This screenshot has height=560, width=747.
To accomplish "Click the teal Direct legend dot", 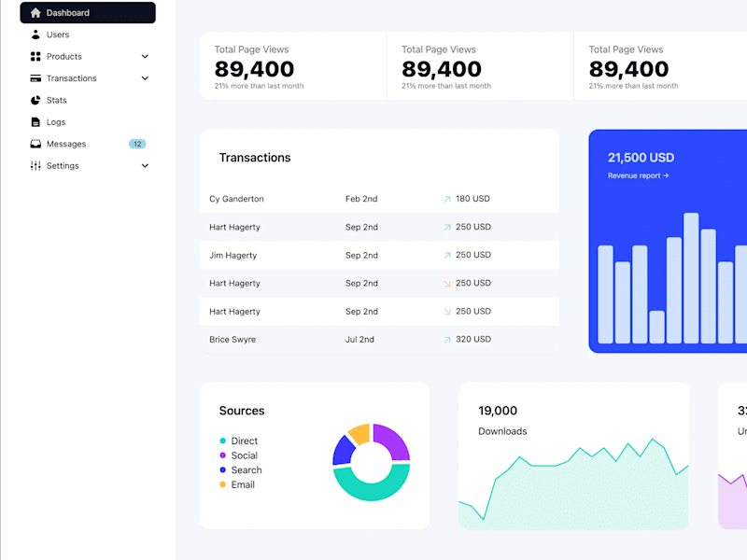I will (222, 441).
